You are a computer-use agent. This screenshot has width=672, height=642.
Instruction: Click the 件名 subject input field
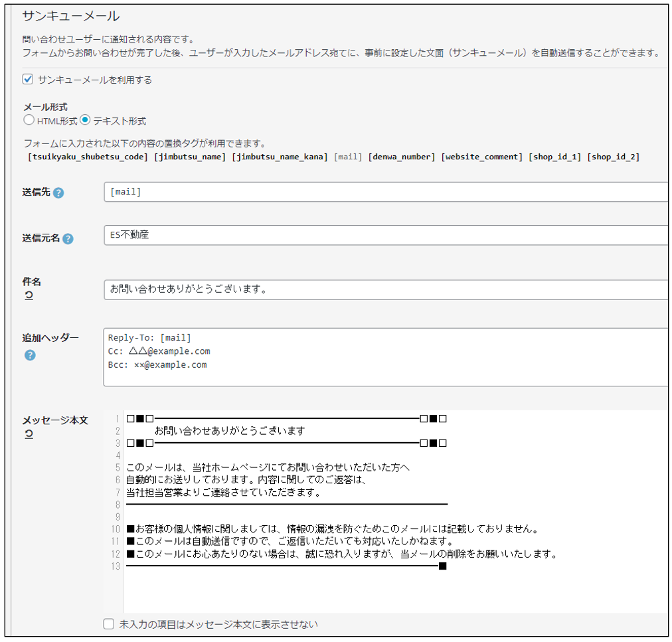(385, 289)
